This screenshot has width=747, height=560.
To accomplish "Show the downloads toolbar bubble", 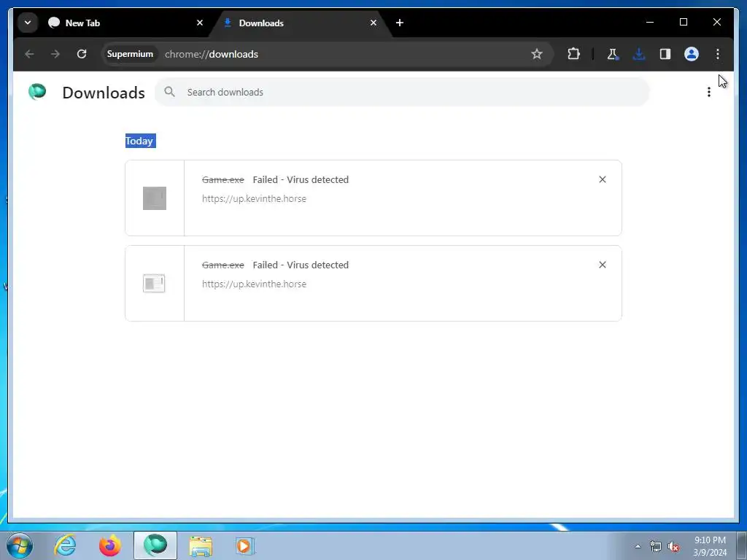I will 639,54.
